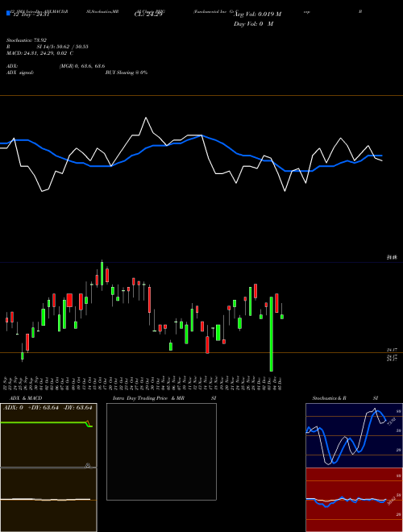Click the '12 Day = 24.31' legend text
The width and height of the screenshot is (403, 532).
click(31, 15)
